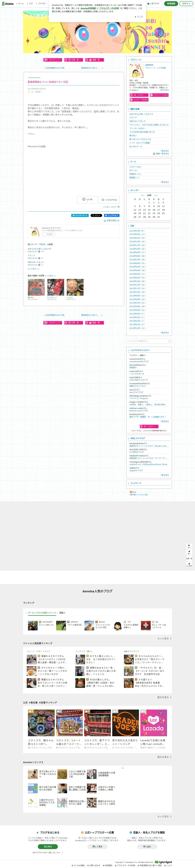
Task: Click 画像一覧 button below the article
Action: click(x=94, y=322)
